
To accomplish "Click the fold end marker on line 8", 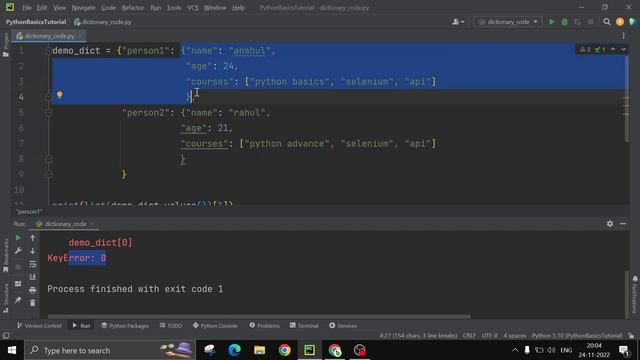I will click(x=48, y=159).
